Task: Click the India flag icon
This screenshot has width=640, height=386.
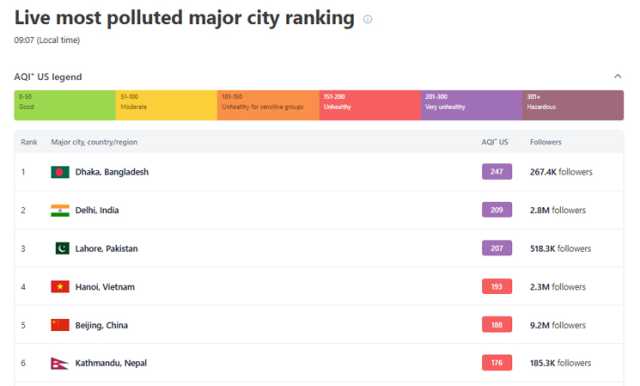Action: (60, 211)
